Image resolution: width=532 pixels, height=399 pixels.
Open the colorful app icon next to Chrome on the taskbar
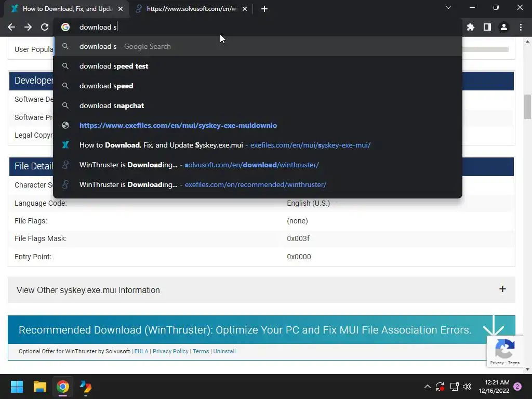point(86,387)
